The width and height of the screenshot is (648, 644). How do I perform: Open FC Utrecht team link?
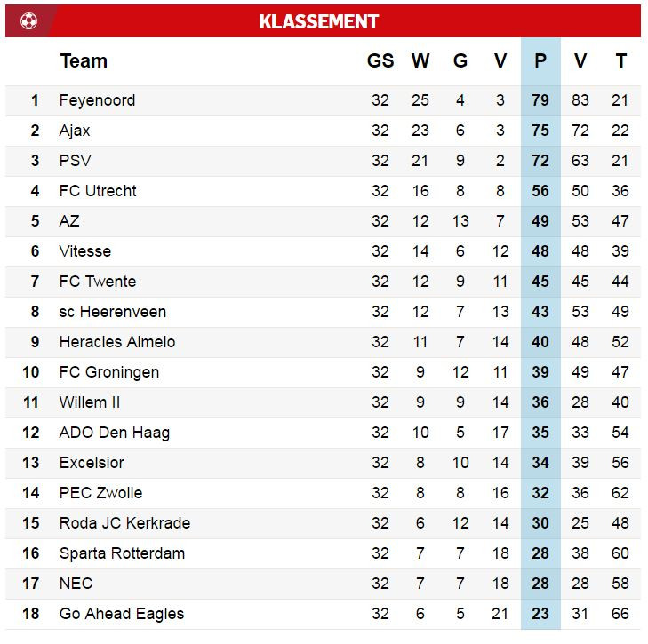(x=98, y=191)
